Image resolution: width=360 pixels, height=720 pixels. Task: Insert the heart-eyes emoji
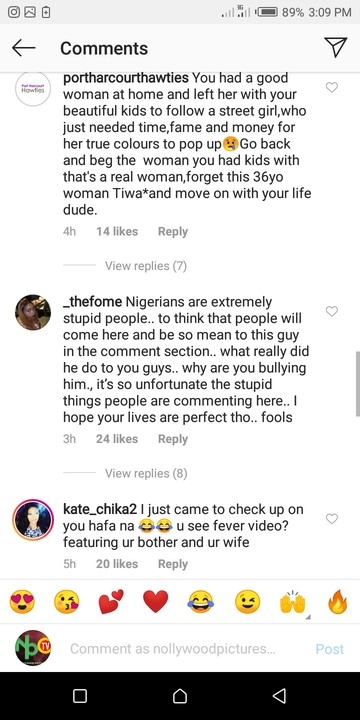[22, 602]
